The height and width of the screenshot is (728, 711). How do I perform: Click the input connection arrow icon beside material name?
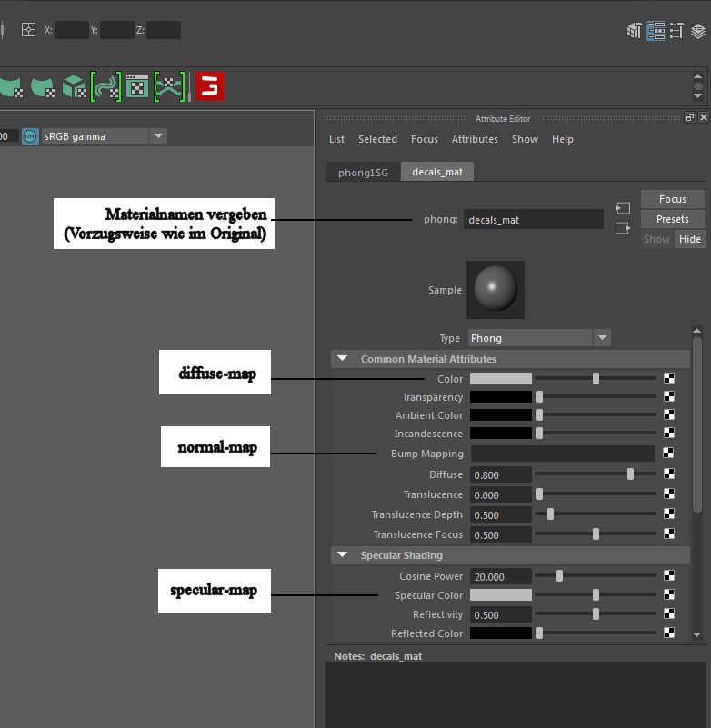pyautogui.click(x=622, y=208)
